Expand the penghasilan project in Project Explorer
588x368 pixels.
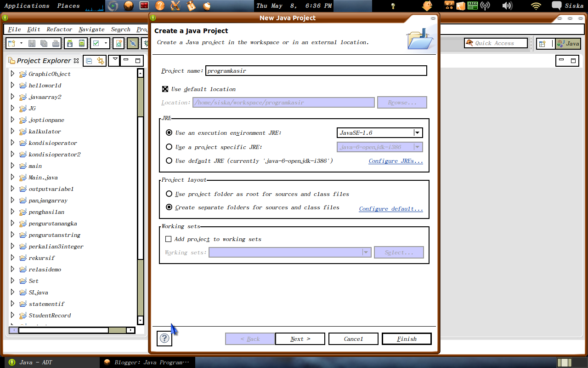[x=12, y=212]
